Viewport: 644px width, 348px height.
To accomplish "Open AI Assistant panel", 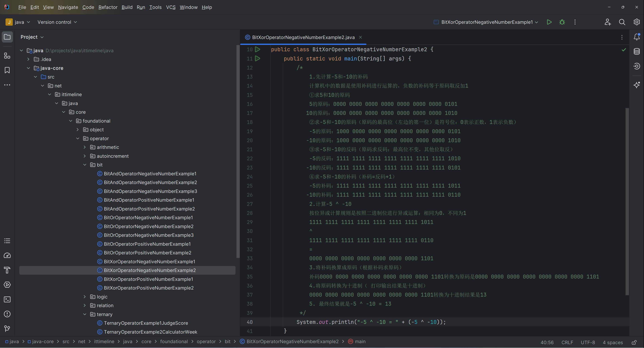I will click(637, 85).
